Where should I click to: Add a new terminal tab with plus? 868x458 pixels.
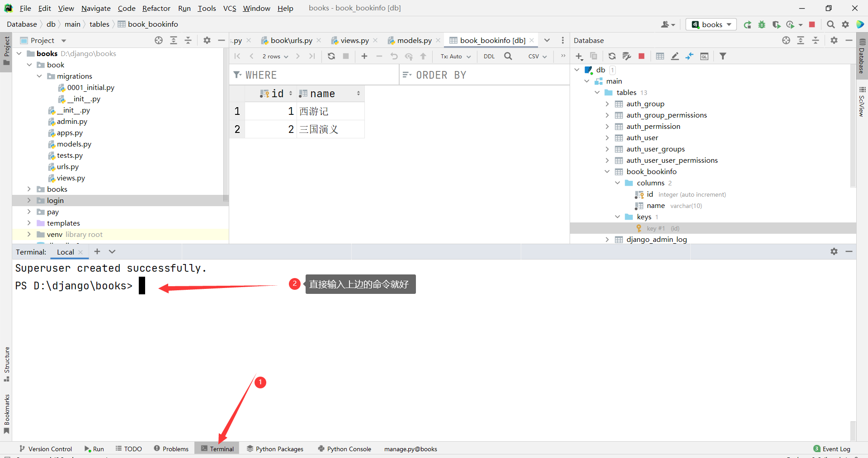97,251
